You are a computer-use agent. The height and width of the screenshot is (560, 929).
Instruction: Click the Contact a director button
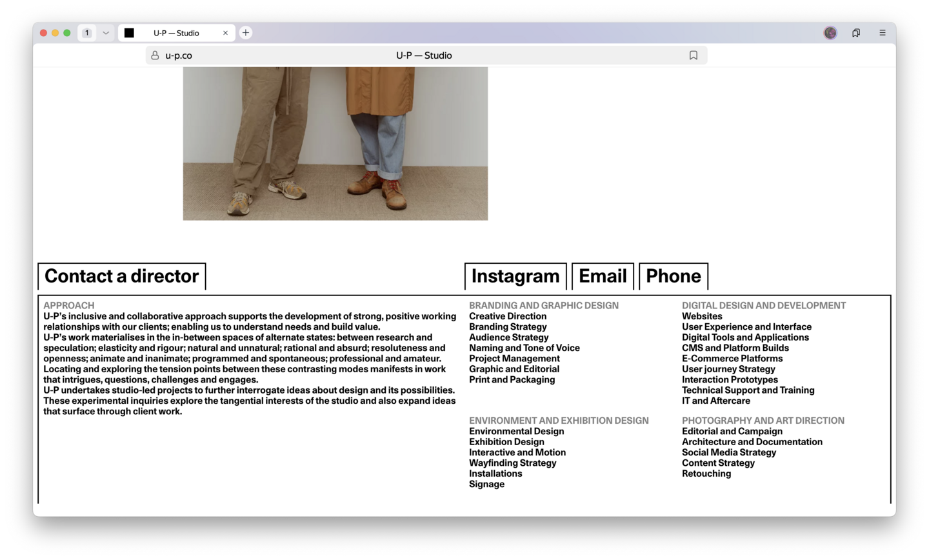pyautogui.click(x=122, y=276)
